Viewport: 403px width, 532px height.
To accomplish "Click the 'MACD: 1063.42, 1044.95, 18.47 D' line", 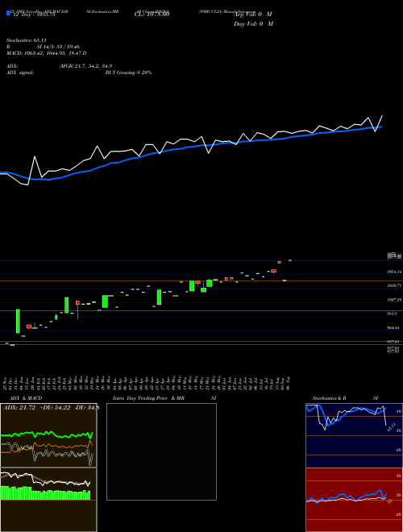I will pyautogui.click(x=47, y=53).
